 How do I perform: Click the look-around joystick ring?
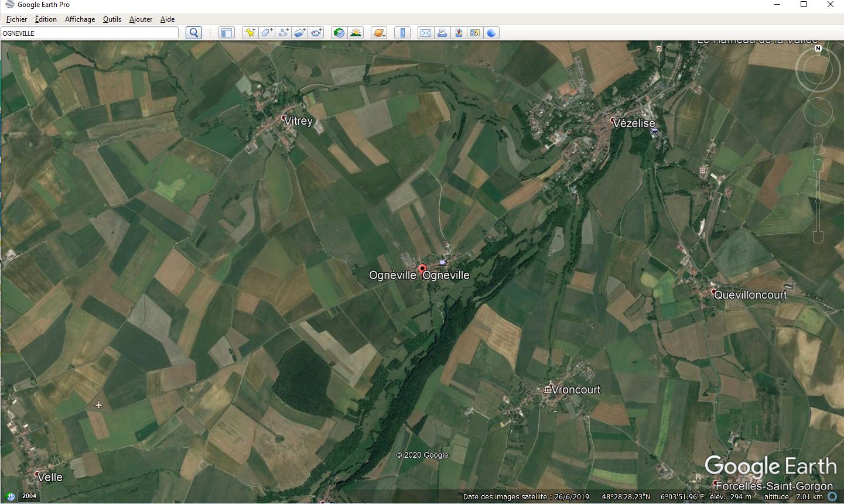tap(818, 69)
